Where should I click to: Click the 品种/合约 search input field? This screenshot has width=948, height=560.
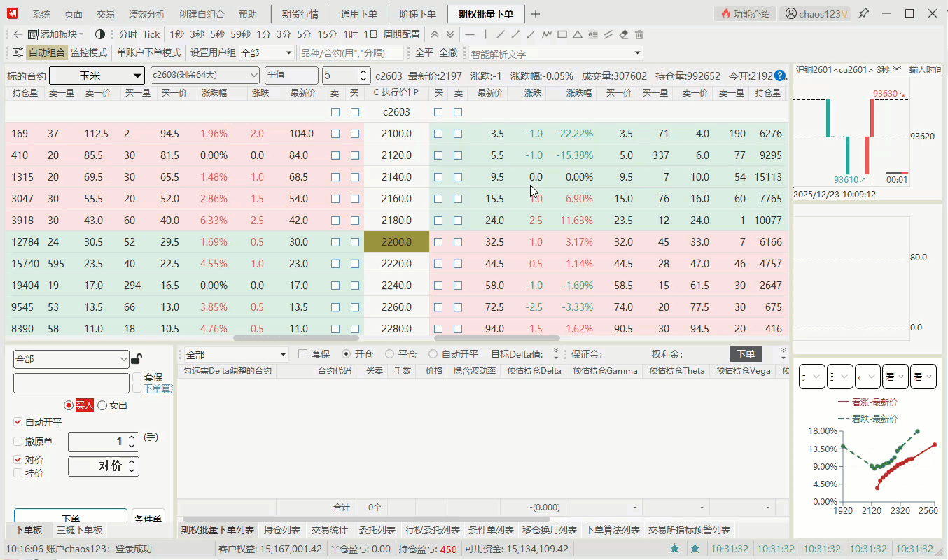pos(351,53)
